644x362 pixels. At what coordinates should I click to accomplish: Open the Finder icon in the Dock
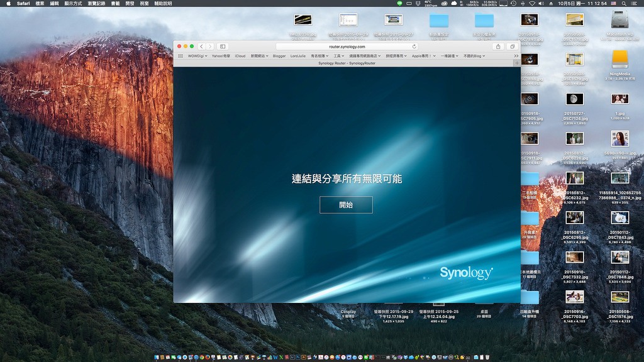click(x=157, y=358)
